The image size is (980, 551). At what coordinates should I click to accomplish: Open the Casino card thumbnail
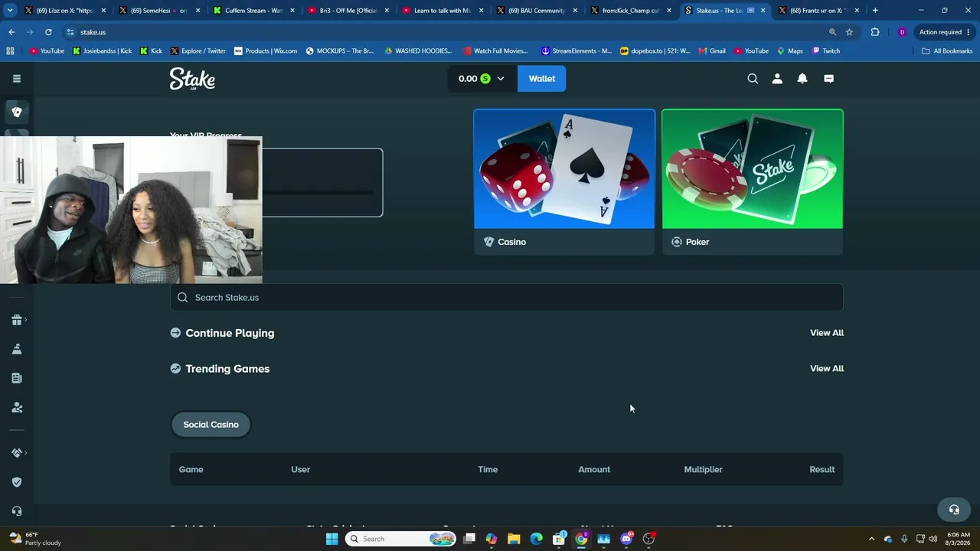pos(564,169)
